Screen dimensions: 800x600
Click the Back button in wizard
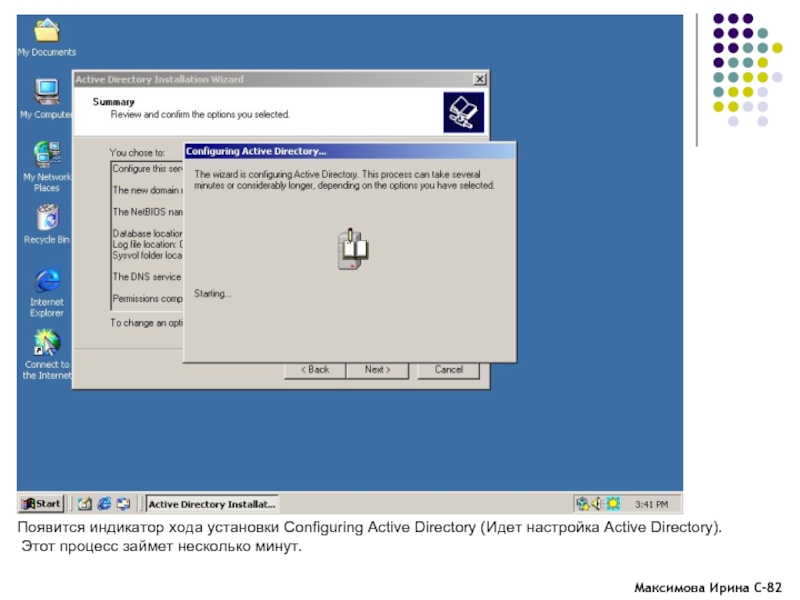coord(315,370)
